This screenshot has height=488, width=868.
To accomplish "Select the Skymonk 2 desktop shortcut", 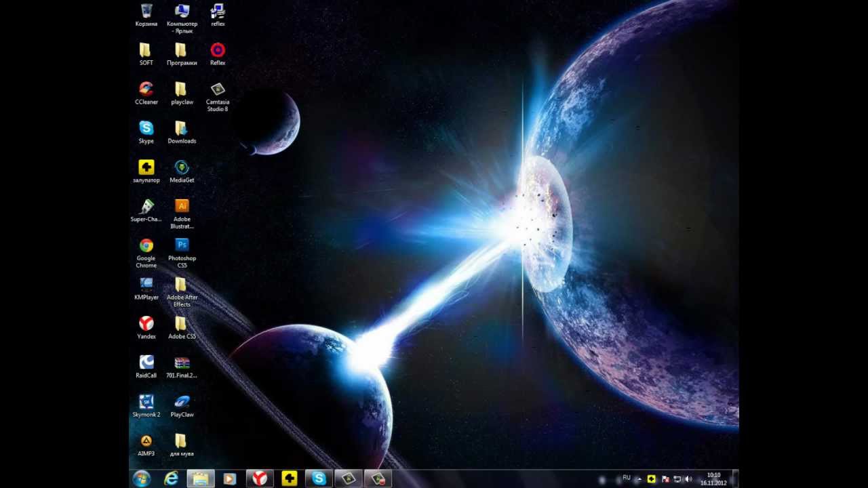I will [x=146, y=406].
